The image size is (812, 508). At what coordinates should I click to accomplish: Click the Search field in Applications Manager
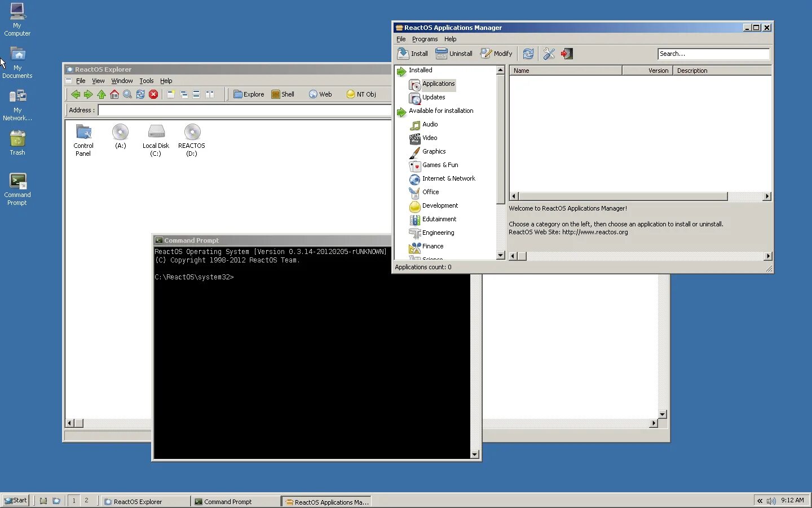(x=713, y=54)
